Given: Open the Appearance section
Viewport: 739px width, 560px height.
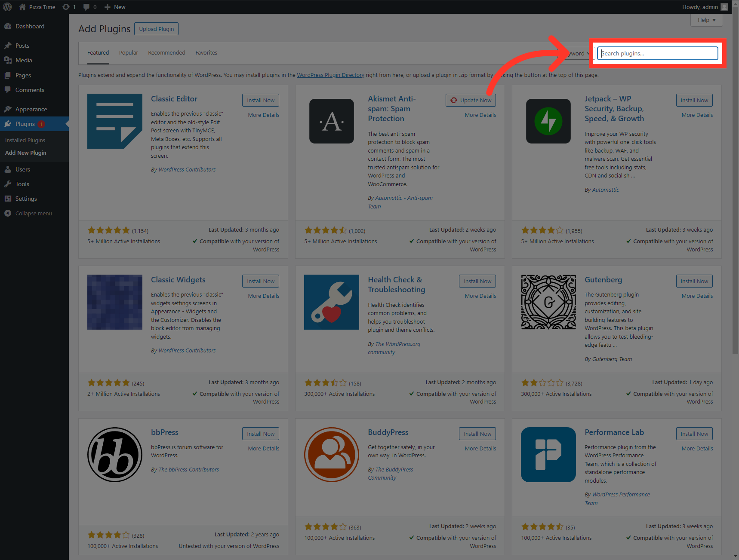Looking at the screenshot, I should click(x=32, y=109).
